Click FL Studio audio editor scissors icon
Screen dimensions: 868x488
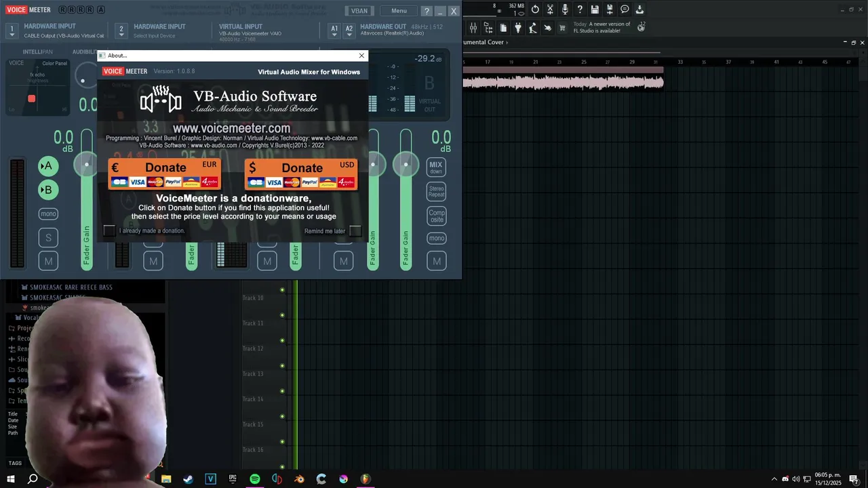click(x=550, y=9)
